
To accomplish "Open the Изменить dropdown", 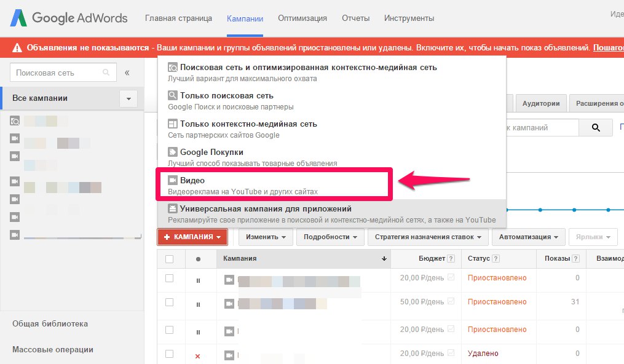I will tap(266, 237).
